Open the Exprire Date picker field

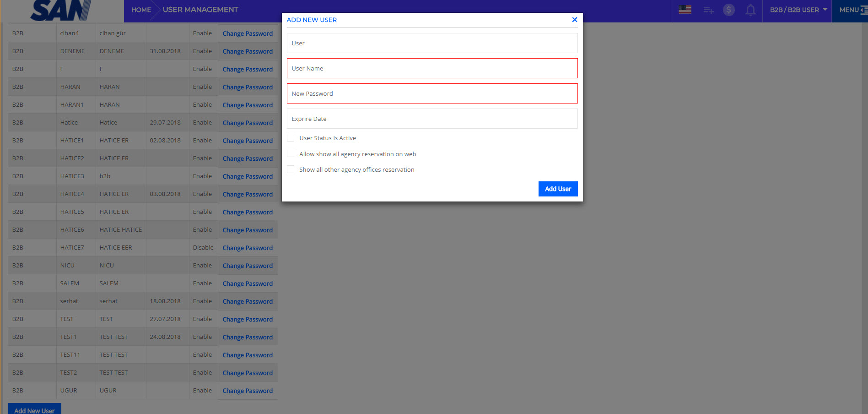pos(431,119)
